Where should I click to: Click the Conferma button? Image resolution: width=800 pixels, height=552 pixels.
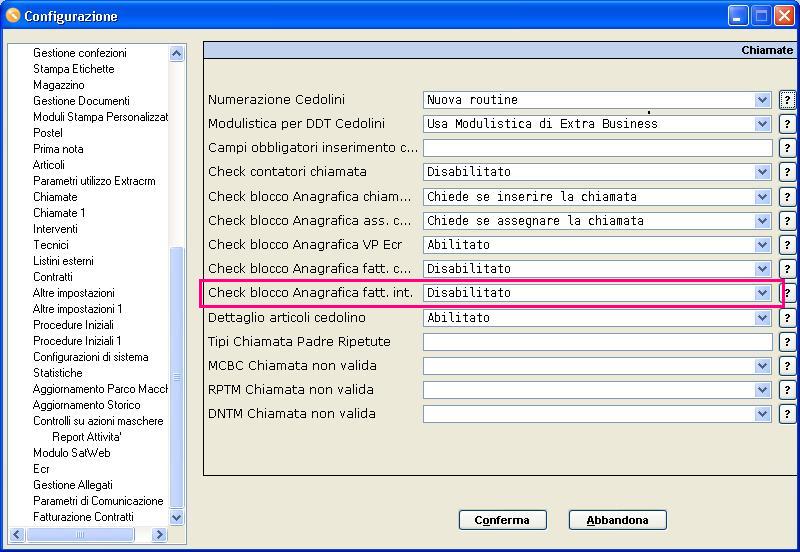pyautogui.click(x=503, y=520)
